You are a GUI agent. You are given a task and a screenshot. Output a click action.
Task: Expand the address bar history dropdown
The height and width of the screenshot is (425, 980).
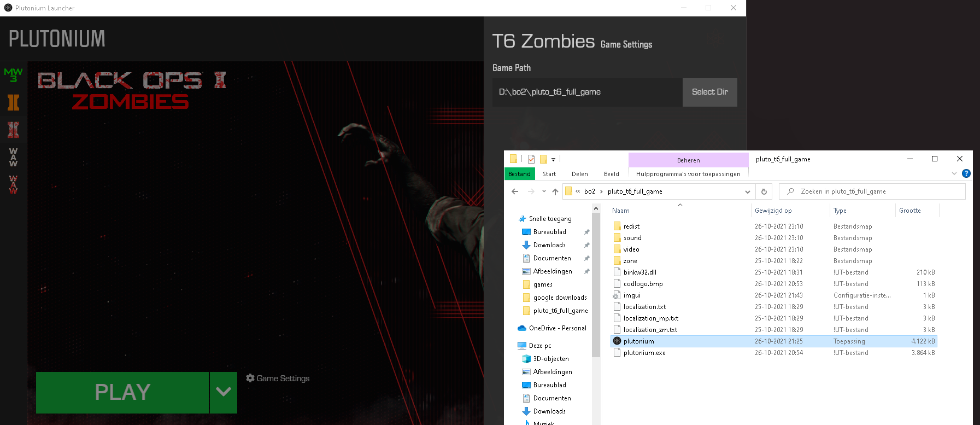click(x=748, y=191)
